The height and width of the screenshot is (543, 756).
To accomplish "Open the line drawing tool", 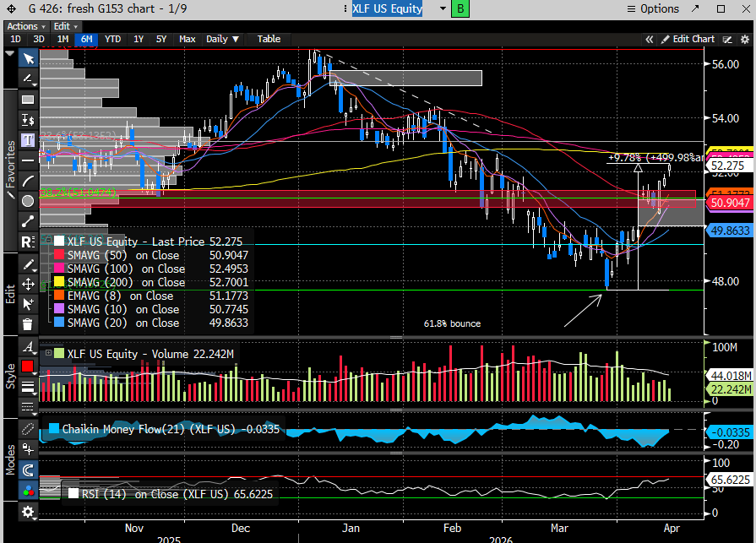I will 29,79.
